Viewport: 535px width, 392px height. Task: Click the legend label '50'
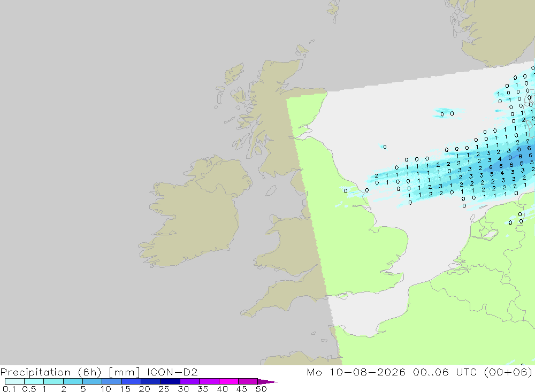261,389
